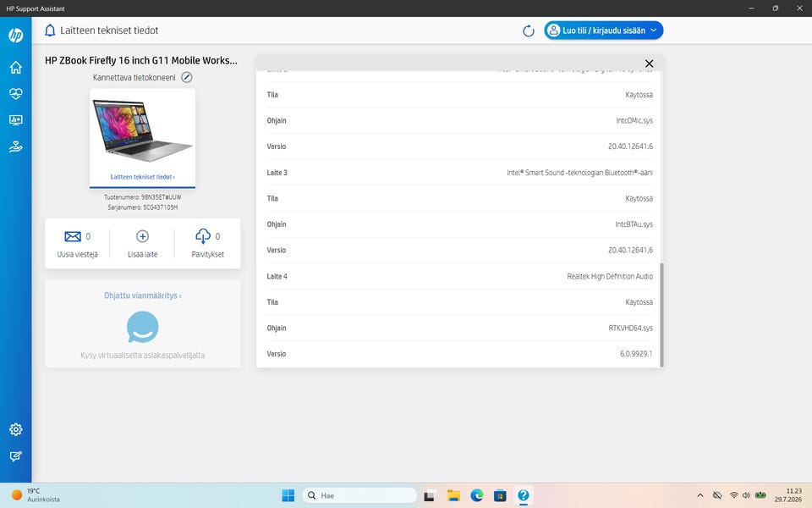Open the virtual assistant smiley icon
This screenshot has width=812, height=508.
[x=142, y=327]
